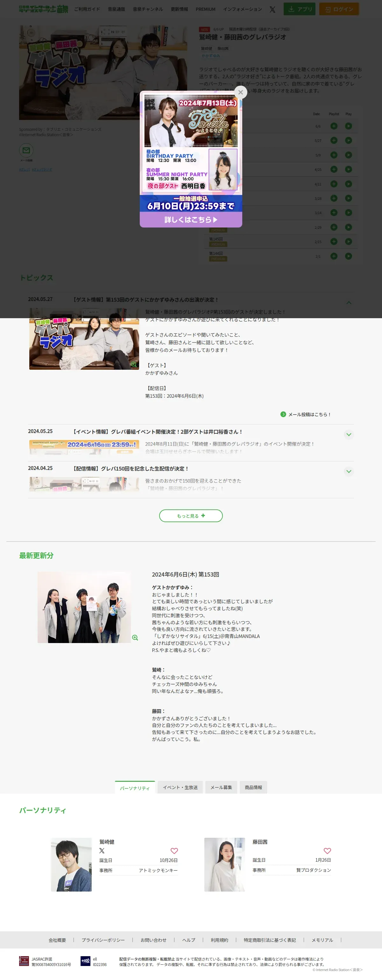
Task: Open the 第153回 three-person photo
Action: pyautogui.click(x=84, y=607)
